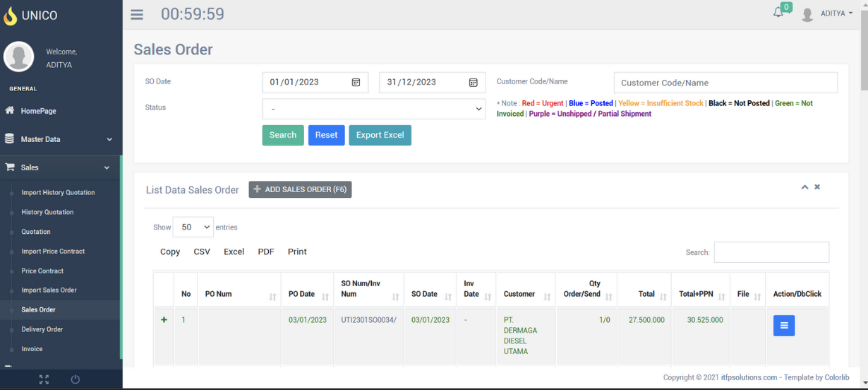The width and height of the screenshot is (868, 390).
Task: Click the fullscreen icon at sidebar bottom
Action: point(44,379)
